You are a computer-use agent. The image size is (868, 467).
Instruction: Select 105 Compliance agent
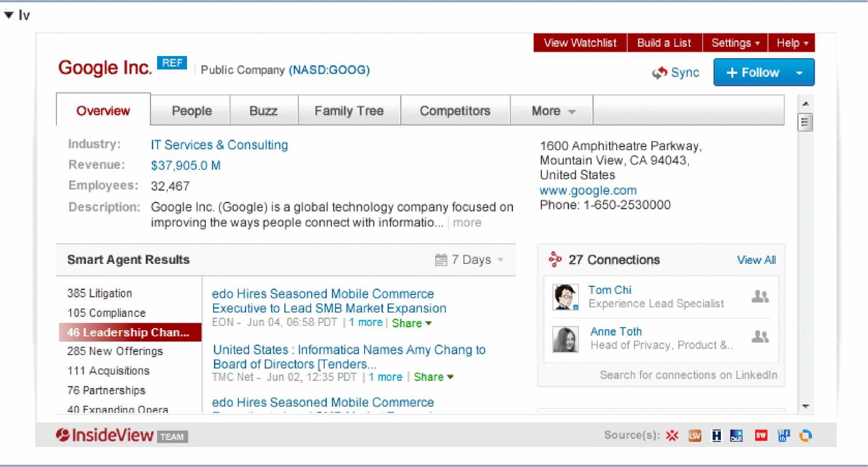(106, 313)
